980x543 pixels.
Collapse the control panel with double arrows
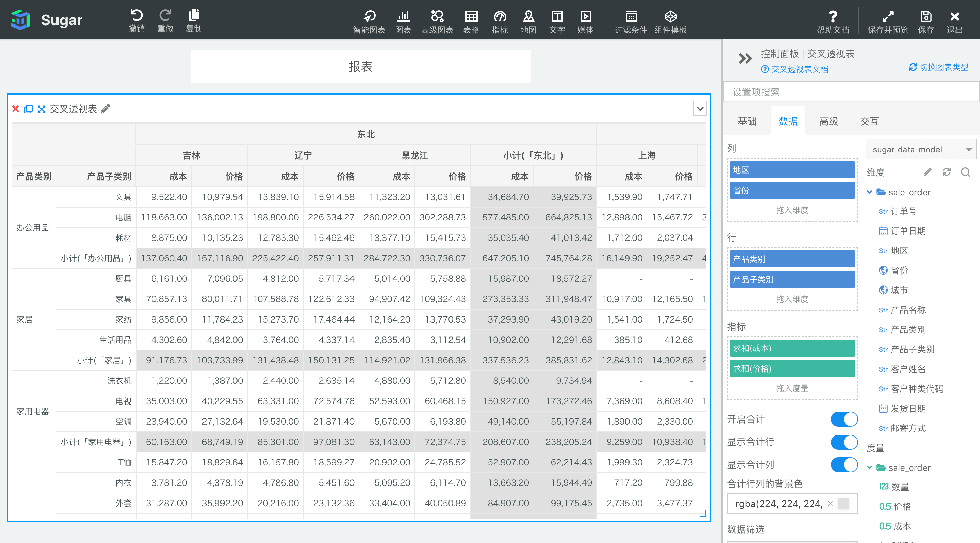click(x=745, y=59)
